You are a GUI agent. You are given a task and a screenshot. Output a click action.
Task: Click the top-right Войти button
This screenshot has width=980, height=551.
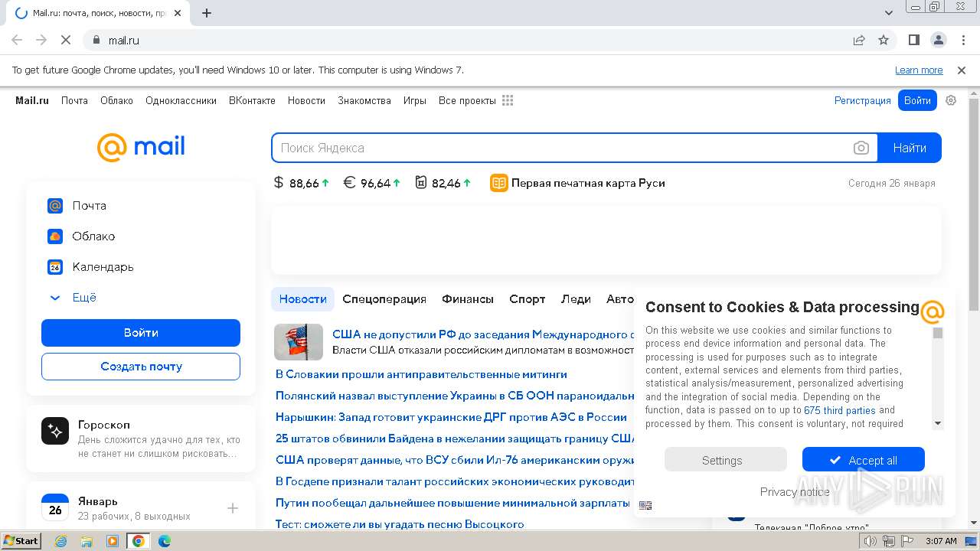coord(917,100)
